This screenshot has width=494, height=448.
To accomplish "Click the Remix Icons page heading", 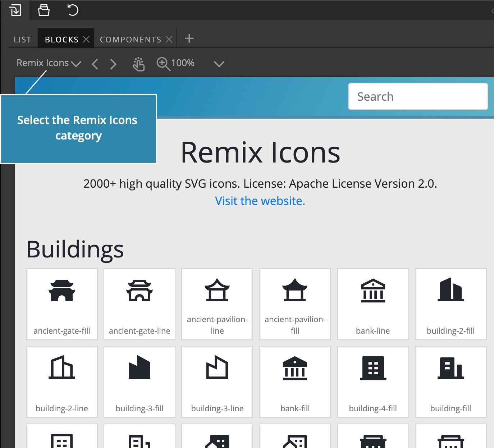I will (260, 152).
